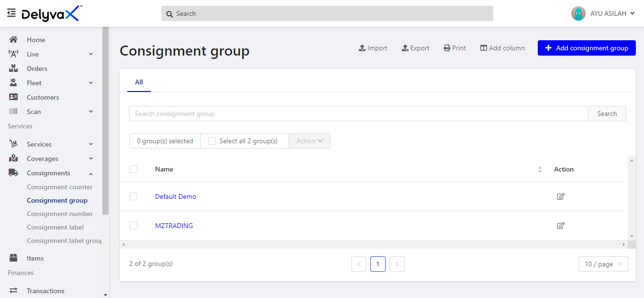Expand the Scan menu chevron
The height and width of the screenshot is (298, 644).
click(x=91, y=112)
